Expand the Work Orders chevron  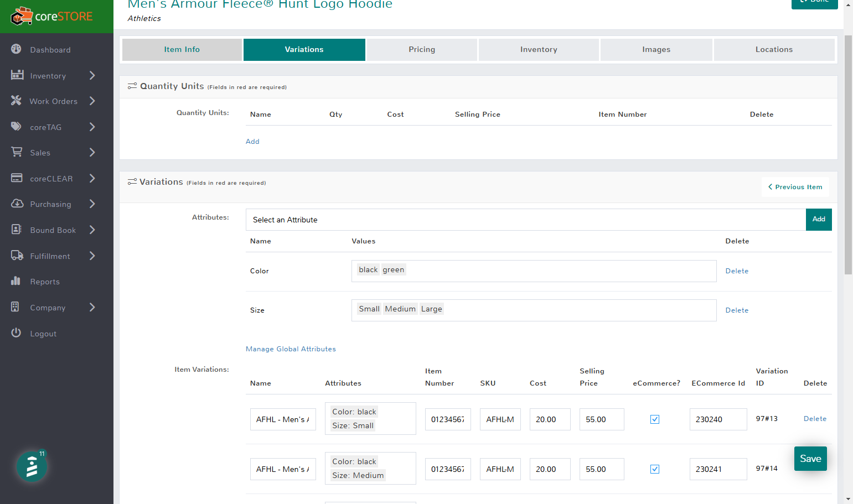92,101
